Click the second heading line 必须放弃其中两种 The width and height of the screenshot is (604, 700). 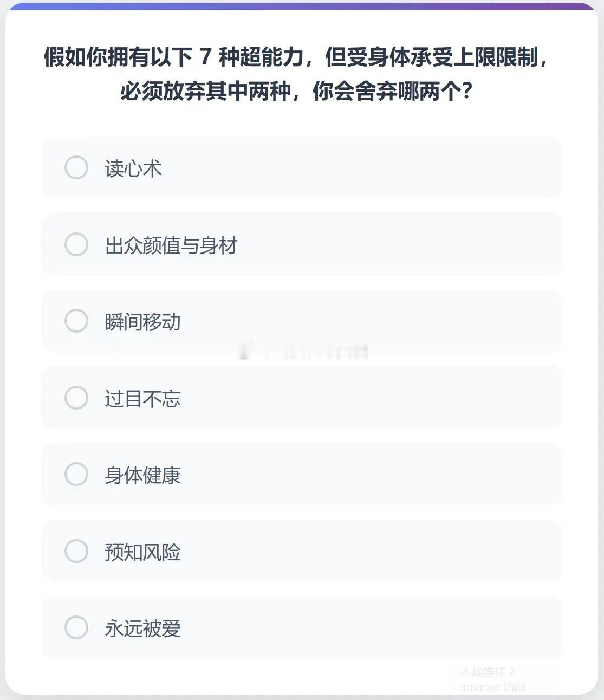(297, 91)
